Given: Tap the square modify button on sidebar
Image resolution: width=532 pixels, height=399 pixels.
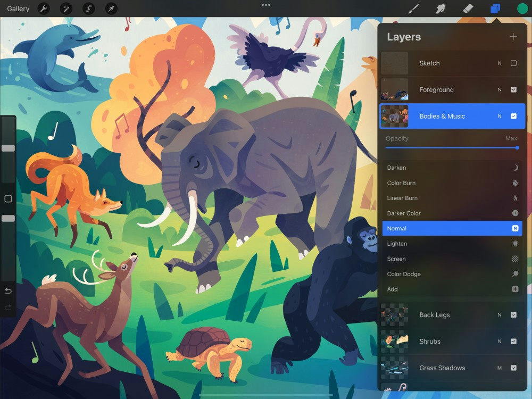Looking at the screenshot, I should point(8,198).
